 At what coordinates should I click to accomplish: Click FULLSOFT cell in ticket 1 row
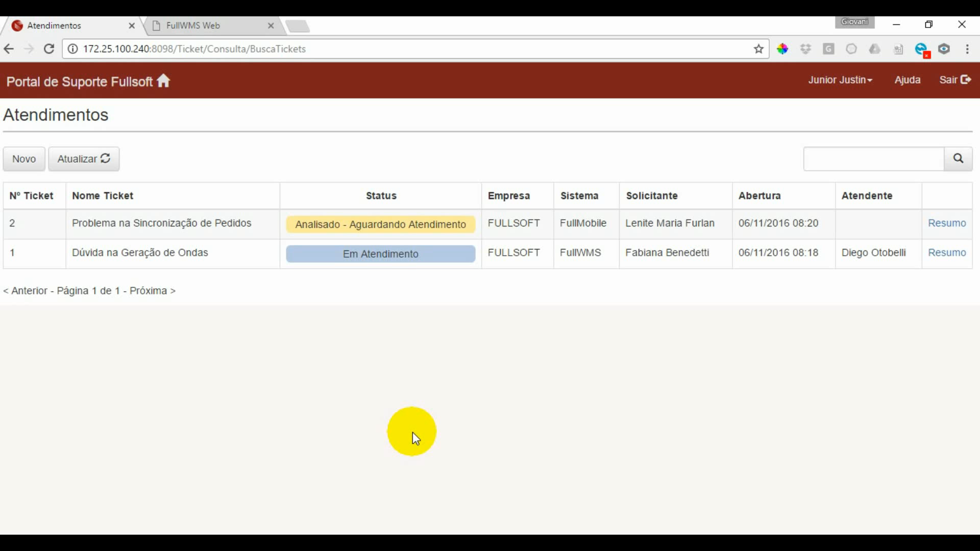click(514, 253)
